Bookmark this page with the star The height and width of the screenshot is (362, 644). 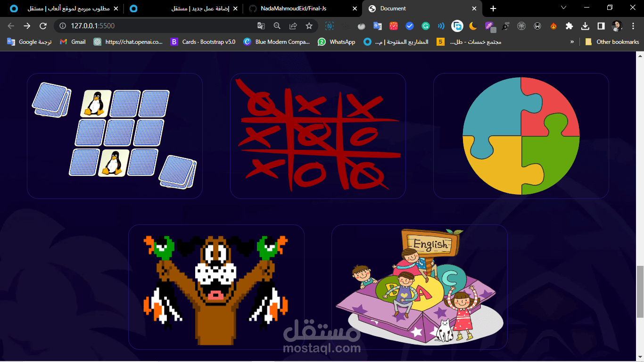point(309,26)
